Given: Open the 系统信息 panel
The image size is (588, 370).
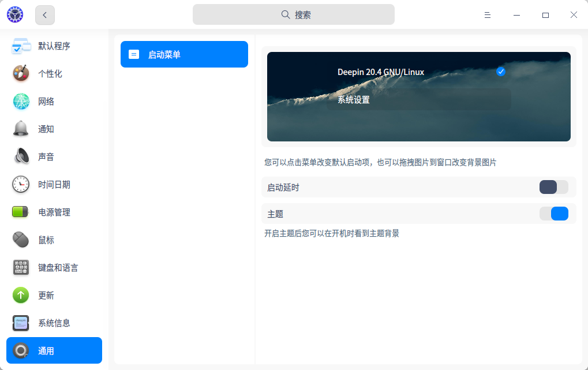Looking at the screenshot, I should [x=20, y=323].
